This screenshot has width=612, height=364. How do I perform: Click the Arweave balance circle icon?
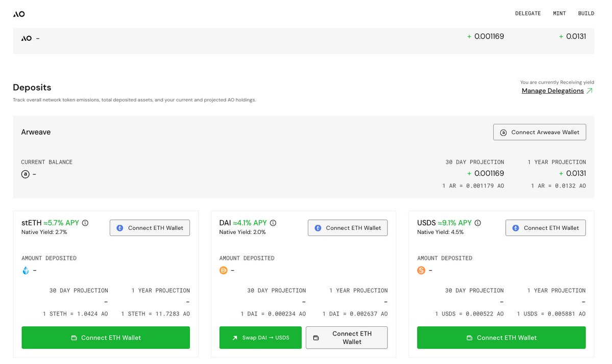click(26, 174)
